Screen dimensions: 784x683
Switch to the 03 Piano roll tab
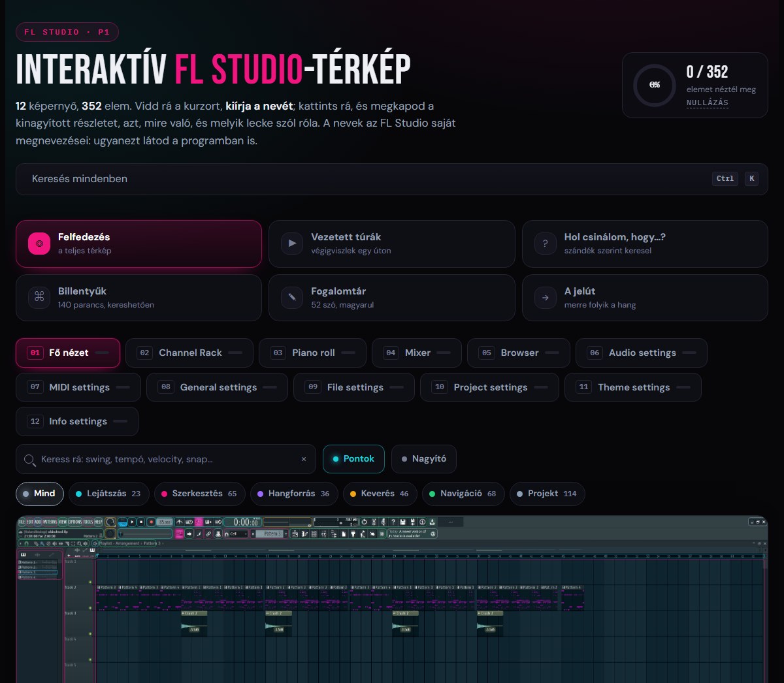click(312, 353)
